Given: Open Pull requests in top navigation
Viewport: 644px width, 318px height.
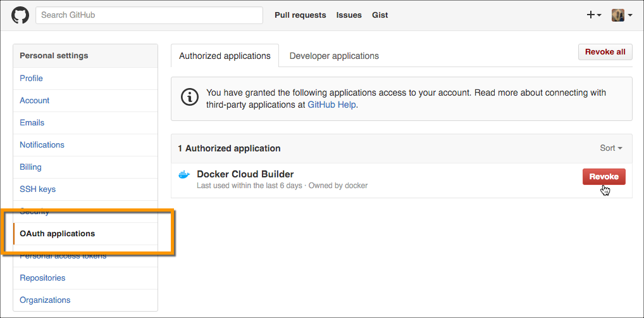Looking at the screenshot, I should (x=300, y=15).
